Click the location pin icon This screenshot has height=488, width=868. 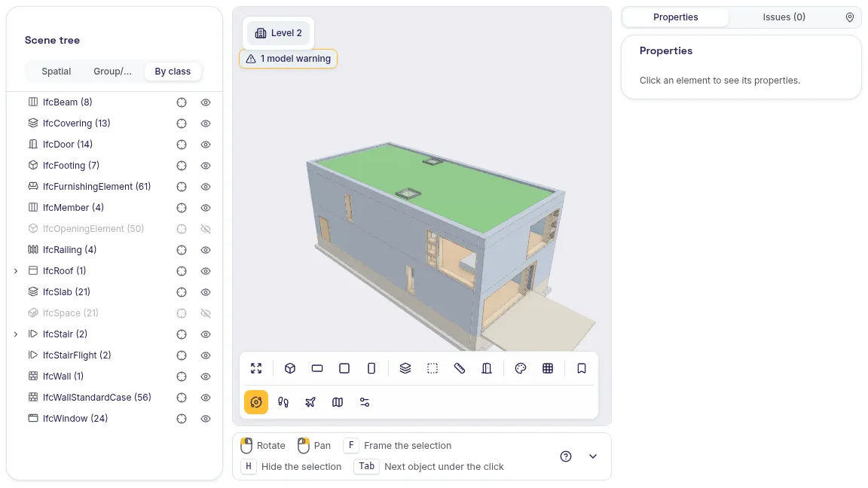(x=850, y=17)
